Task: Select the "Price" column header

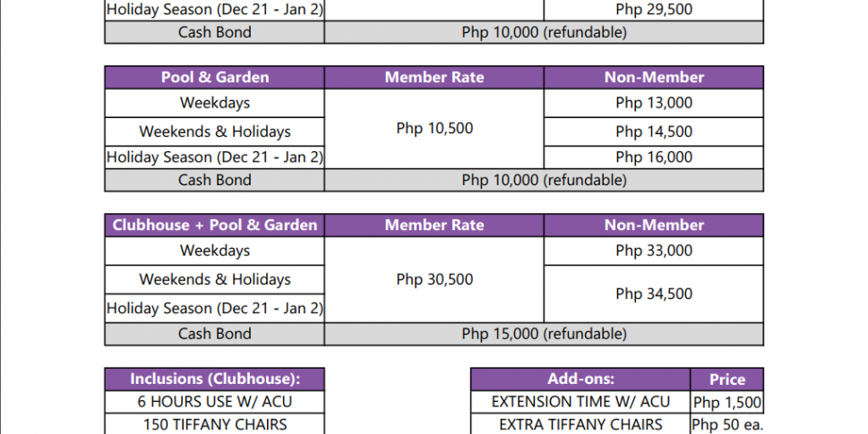Action: pos(727,379)
